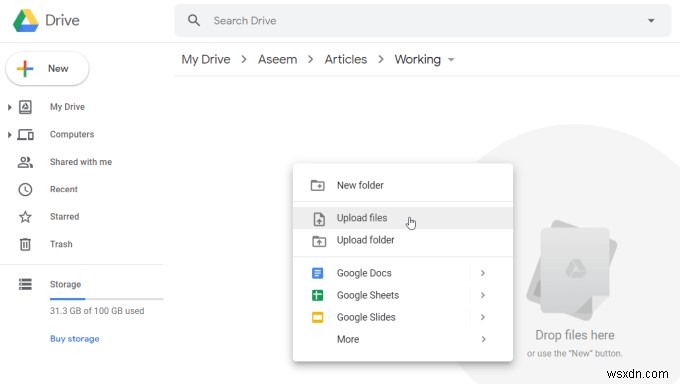This screenshot has height=384, width=680.
Task: Open the Working folder dropdown arrow
Action: point(451,59)
